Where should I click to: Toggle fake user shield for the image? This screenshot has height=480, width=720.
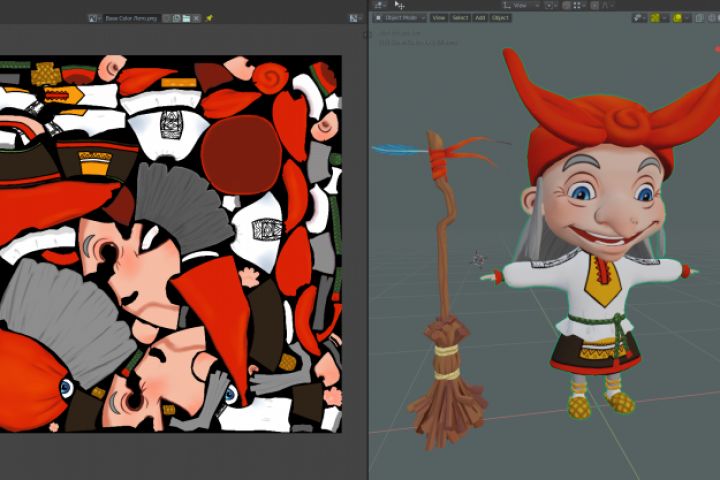tap(167, 18)
